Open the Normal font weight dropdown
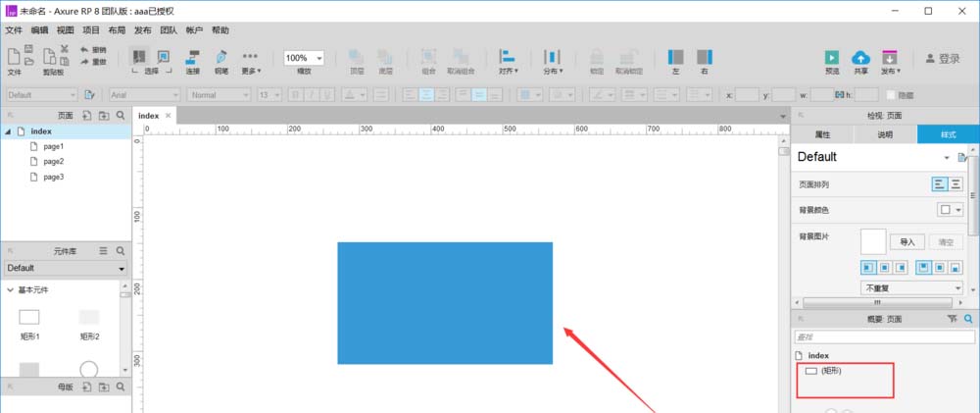Screen dimensions: 980x413 [x=219, y=95]
